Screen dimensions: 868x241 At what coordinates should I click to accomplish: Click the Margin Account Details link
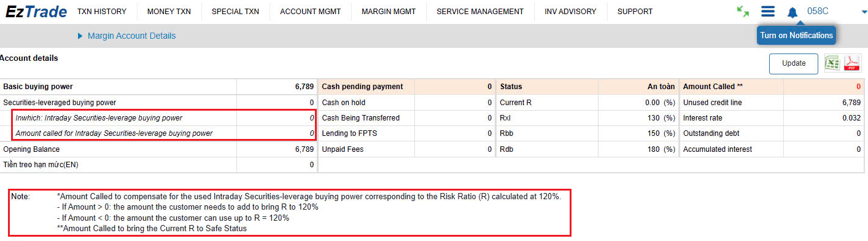(131, 36)
